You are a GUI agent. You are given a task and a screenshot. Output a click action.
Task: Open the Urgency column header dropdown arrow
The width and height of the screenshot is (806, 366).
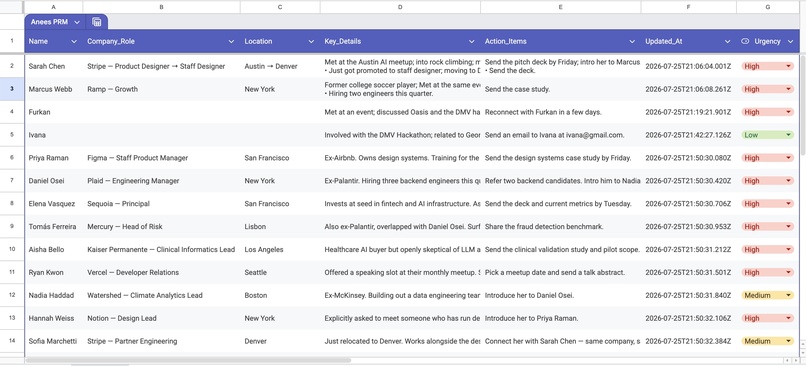click(x=791, y=42)
